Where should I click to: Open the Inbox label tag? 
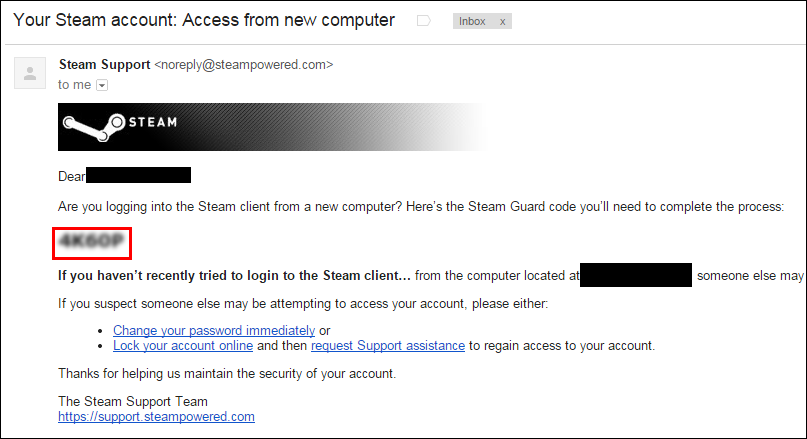click(x=472, y=21)
